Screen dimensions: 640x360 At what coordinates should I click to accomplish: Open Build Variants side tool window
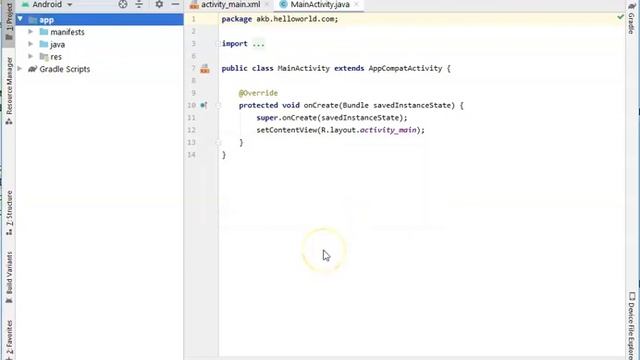(9, 278)
